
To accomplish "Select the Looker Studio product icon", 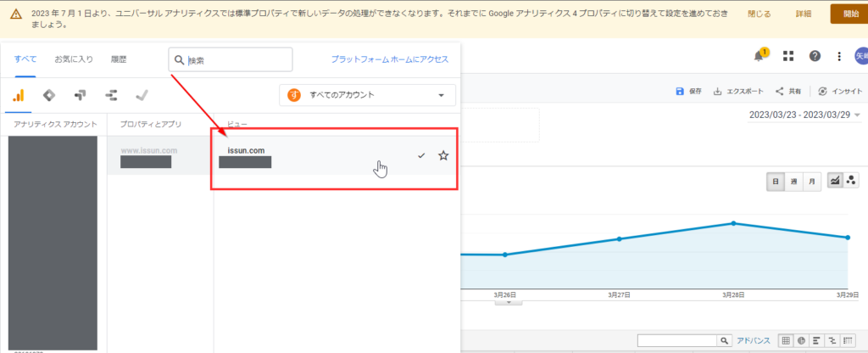I will pos(111,95).
